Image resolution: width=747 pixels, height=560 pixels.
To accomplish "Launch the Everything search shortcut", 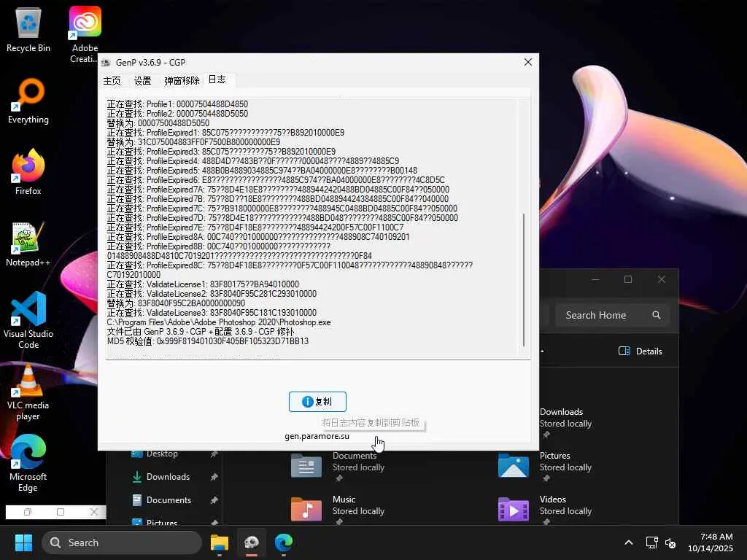I will pos(28,101).
